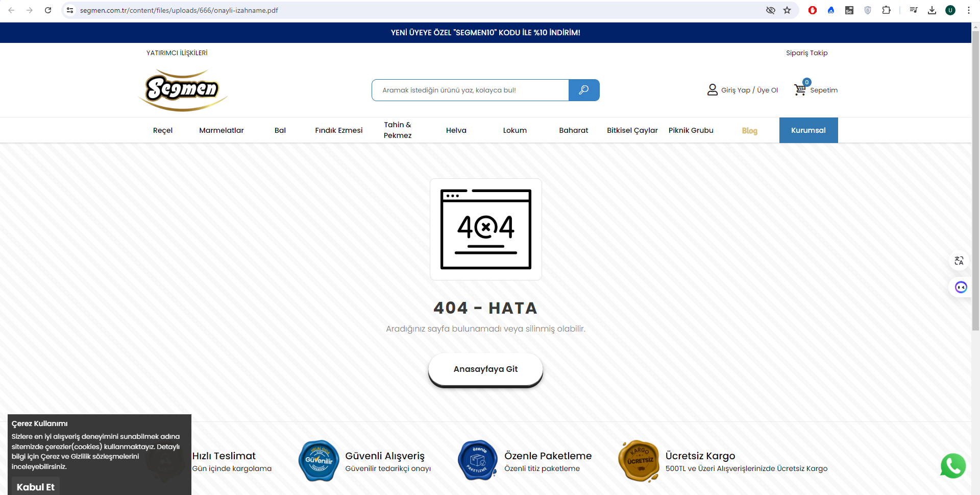Open the media control playlist icon
The image size is (980, 495).
pyautogui.click(x=914, y=10)
